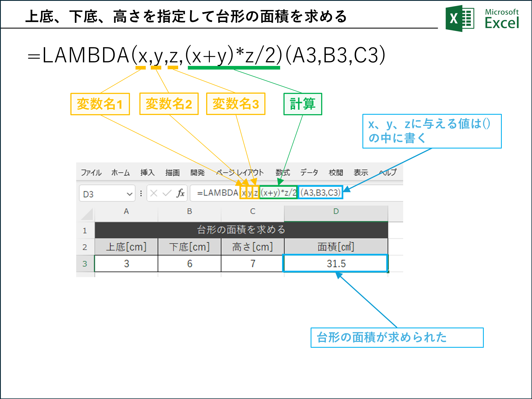Select the 校閲 ribbon tab
532x399 pixels.
[x=335, y=172]
